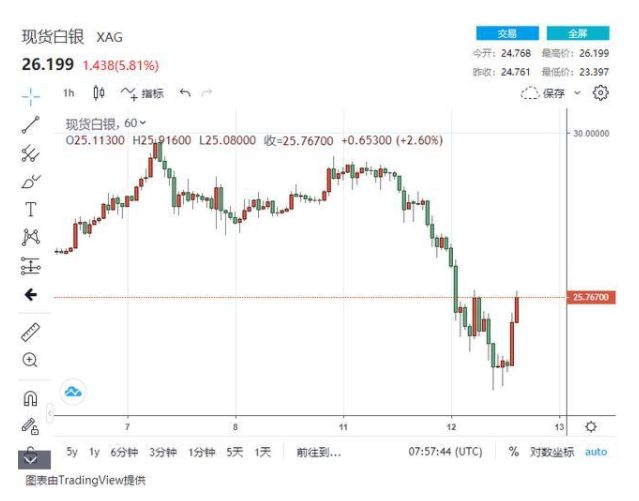This screenshot has width=639, height=501.
Task: Toggle the magnet snap mode
Action: [x=31, y=398]
